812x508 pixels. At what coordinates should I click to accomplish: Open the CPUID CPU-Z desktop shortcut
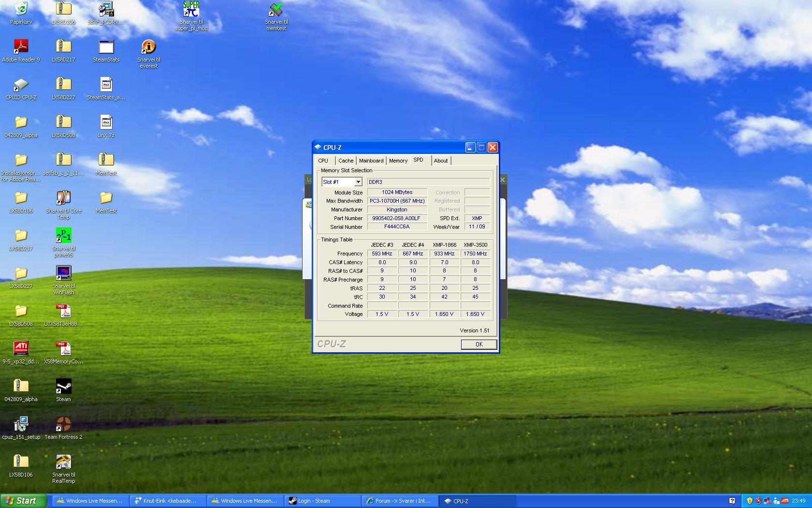[x=21, y=88]
